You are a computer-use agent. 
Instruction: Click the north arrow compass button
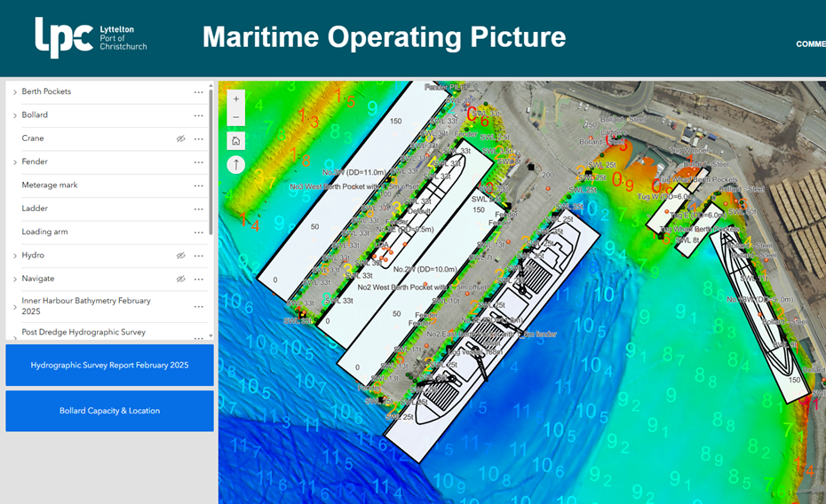coord(236,164)
